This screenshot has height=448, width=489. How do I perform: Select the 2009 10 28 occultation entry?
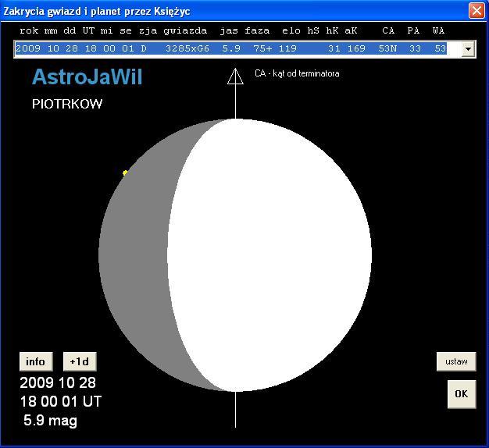pyautogui.click(x=231, y=48)
